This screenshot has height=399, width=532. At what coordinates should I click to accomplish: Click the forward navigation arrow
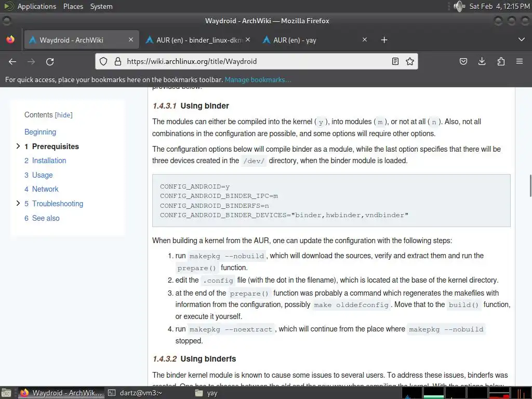31,61
